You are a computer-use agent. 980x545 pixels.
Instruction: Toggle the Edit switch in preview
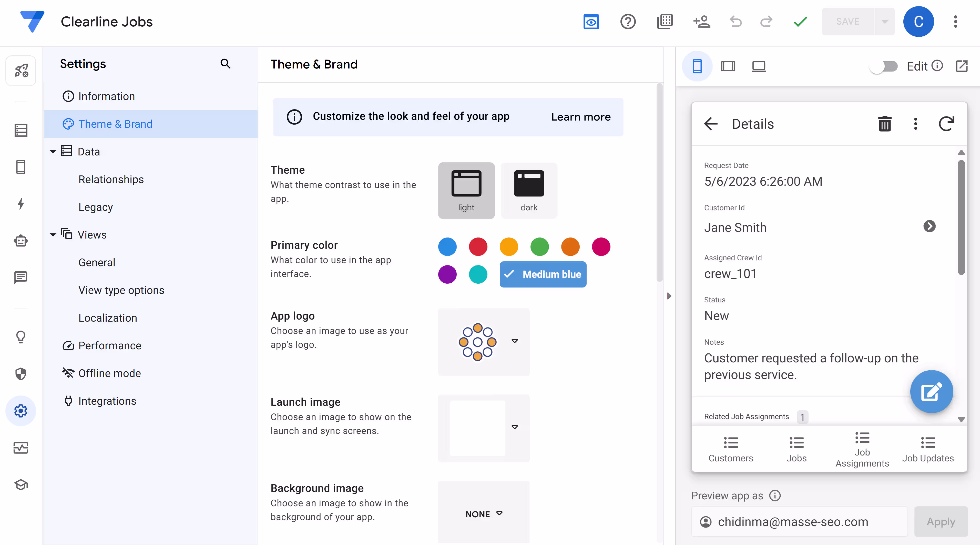(x=883, y=66)
